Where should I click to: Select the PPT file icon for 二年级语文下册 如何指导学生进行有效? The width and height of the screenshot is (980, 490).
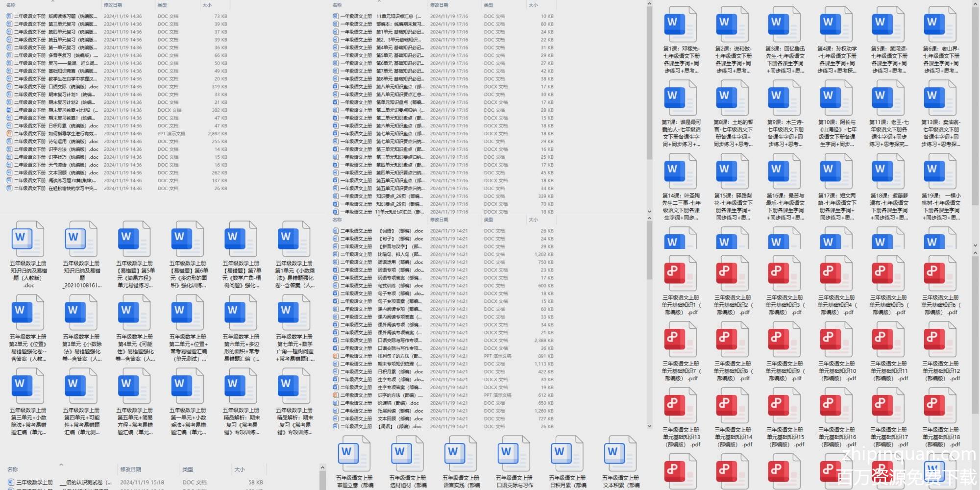(x=9, y=133)
